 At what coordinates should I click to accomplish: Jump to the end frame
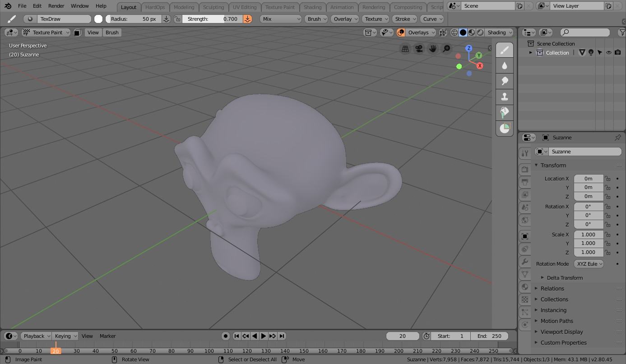coord(282,336)
